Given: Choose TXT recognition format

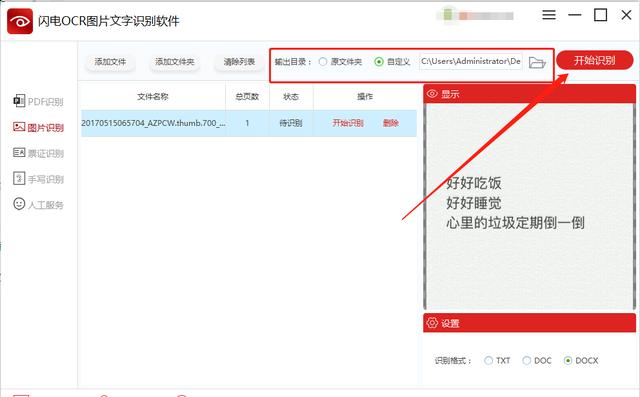Looking at the screenshot, I should (488, 360).
